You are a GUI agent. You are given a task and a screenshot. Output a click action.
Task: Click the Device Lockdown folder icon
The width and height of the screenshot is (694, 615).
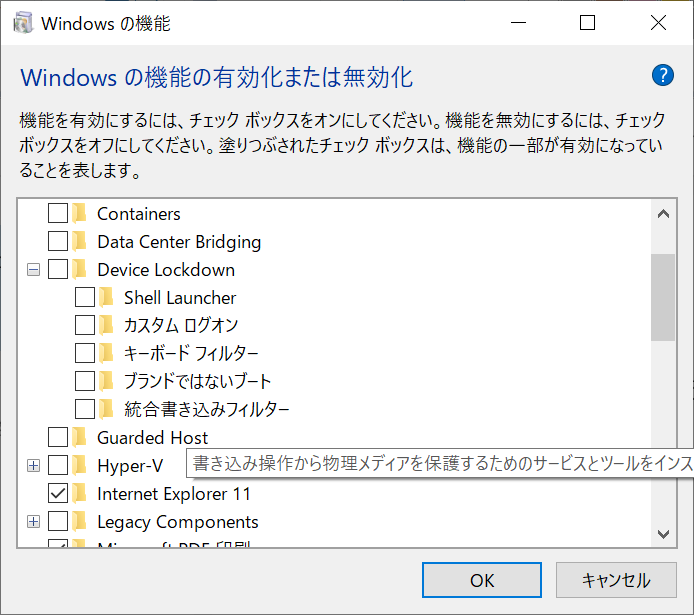79,269
